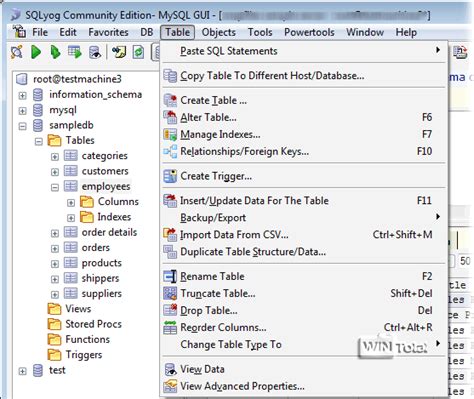474x399 pixels.
Task: Run query with green play icon
Action: click(x=36, y=52)
